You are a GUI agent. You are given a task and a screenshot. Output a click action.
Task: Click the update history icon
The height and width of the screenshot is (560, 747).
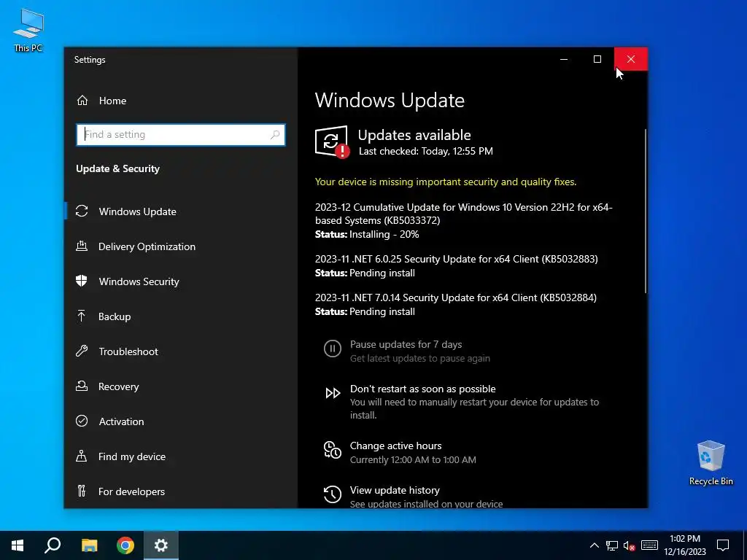pyautogui.click(x=333, y=494)
